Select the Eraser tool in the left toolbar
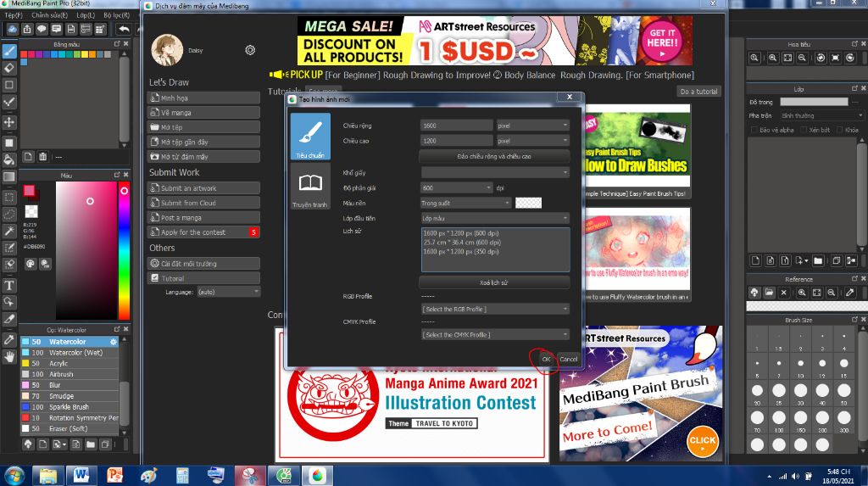The width and height of the screenshot is (868, 486). point(9,68)
